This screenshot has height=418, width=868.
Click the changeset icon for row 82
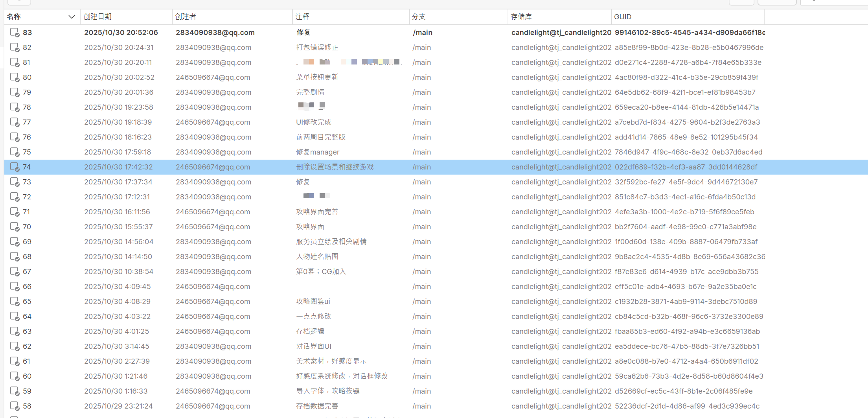(15, 48)
